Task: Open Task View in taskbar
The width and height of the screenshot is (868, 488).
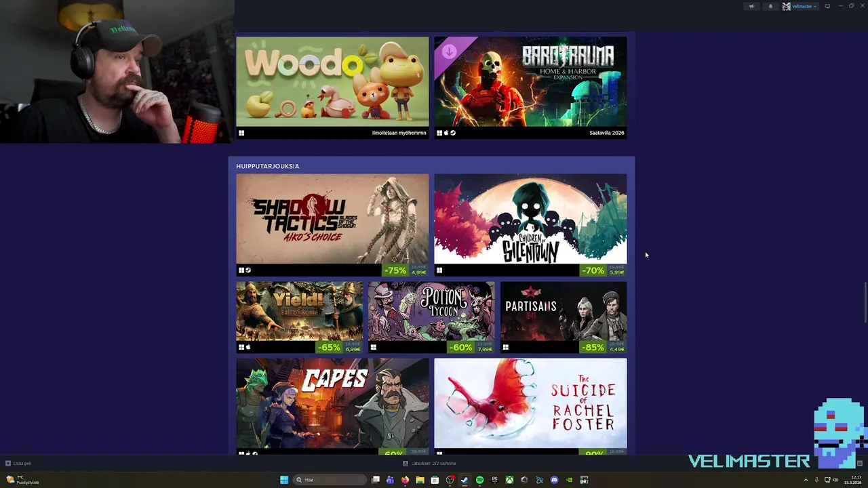Action: (x=375, y=480)
